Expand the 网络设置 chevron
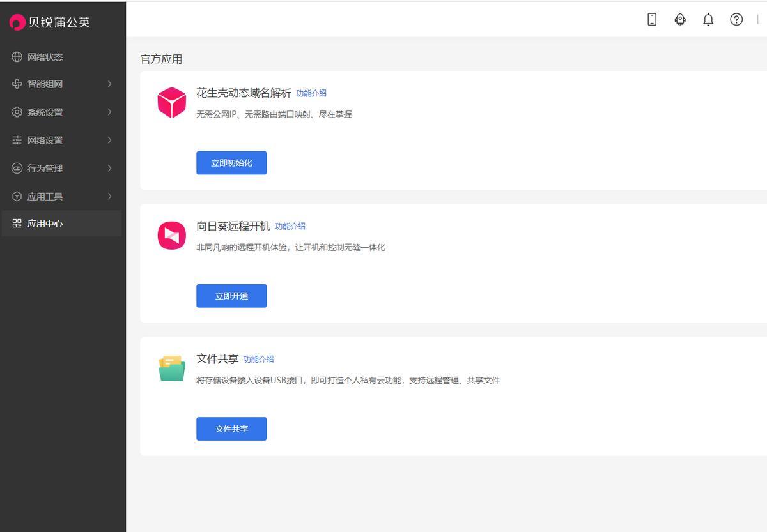This screenshot has width=767, height=532. [x=109, y=140]
